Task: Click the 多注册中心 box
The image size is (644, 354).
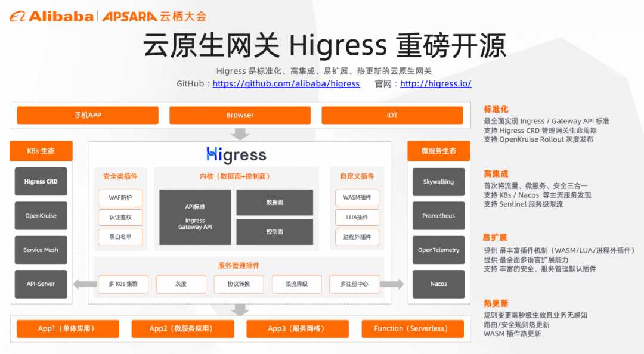Action: tap(354, 284)
